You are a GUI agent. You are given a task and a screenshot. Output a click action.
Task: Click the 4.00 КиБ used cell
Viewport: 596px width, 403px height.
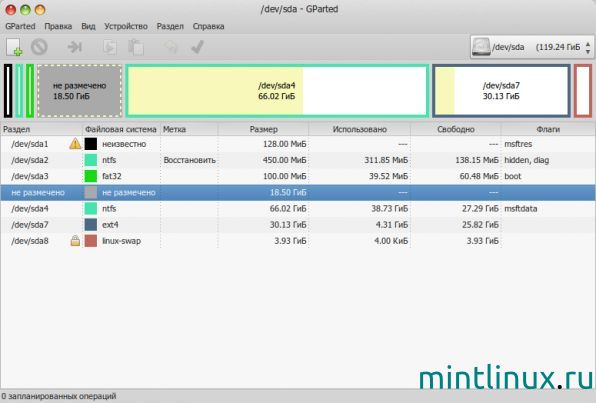391,241
